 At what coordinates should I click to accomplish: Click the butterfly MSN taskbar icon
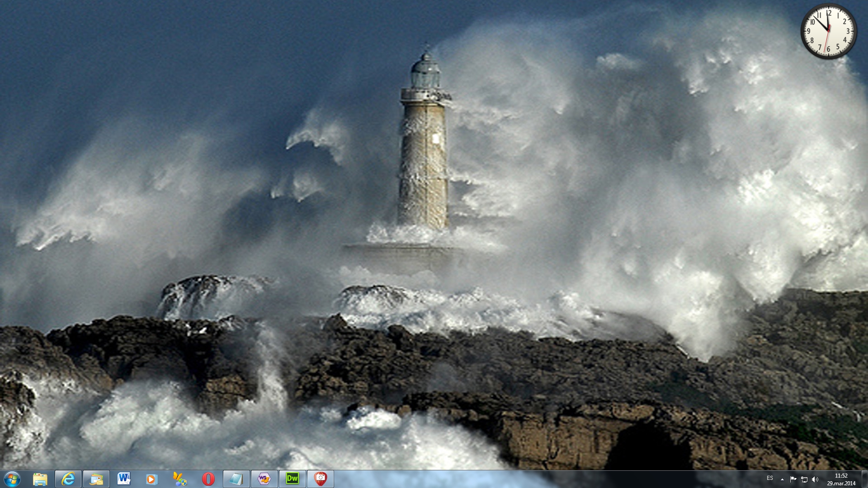[180, 479]
